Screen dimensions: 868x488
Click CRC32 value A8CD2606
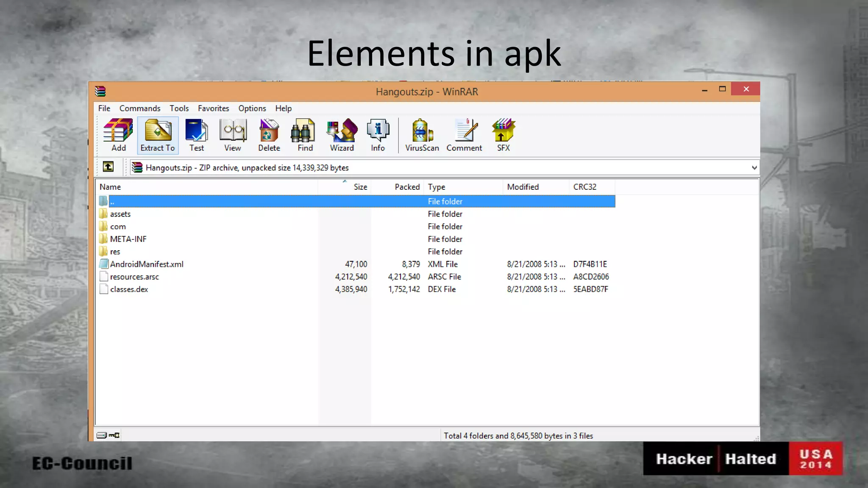tap(591, 277)
